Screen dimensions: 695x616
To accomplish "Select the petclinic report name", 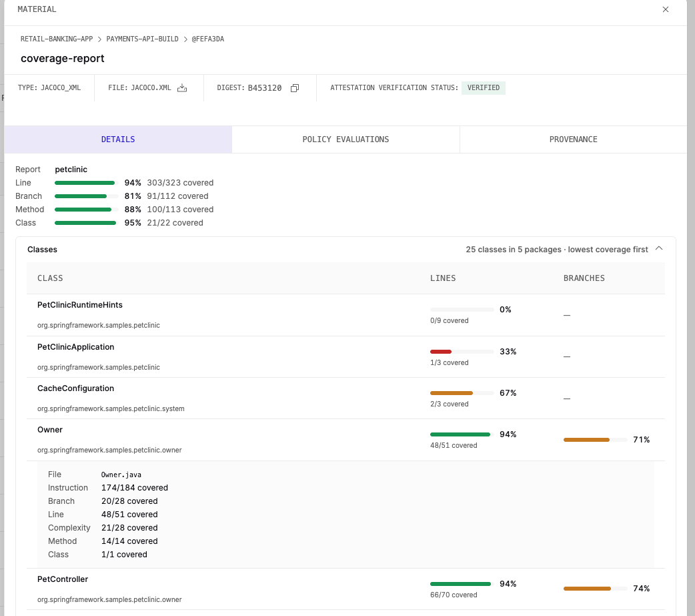I will coord(71,170).
